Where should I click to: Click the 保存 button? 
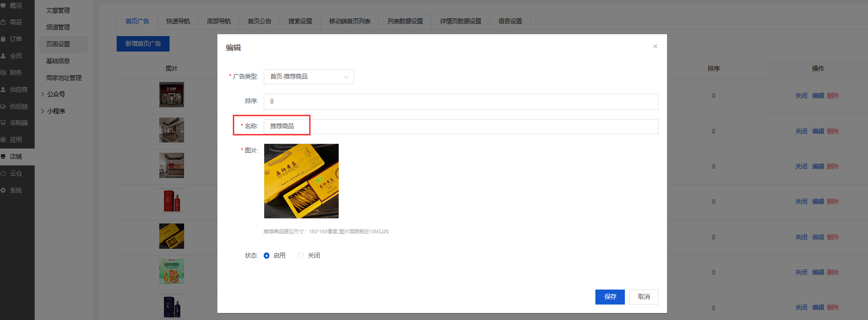pyautogui.click(x=610, y=297)
